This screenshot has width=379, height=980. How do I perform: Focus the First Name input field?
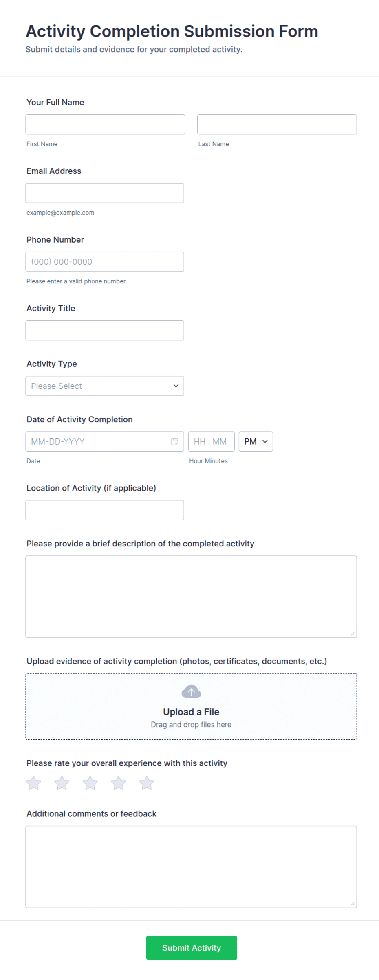click(105, 124)
